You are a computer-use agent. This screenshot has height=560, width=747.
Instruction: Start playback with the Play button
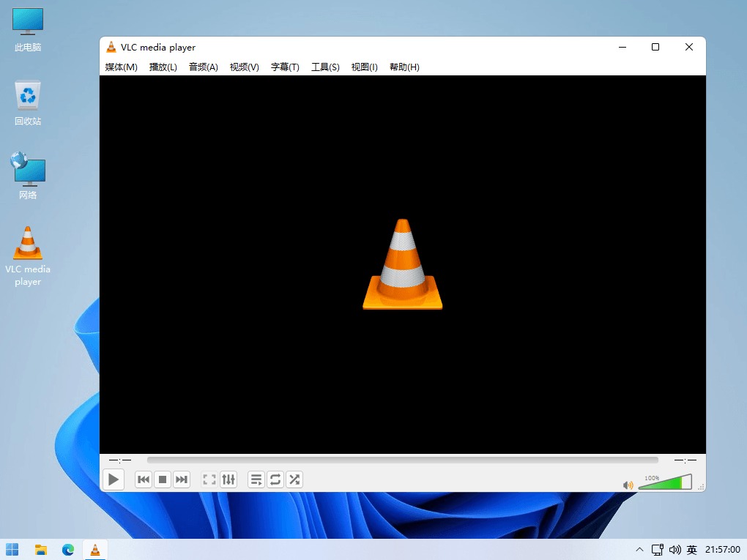coord(114,479)
